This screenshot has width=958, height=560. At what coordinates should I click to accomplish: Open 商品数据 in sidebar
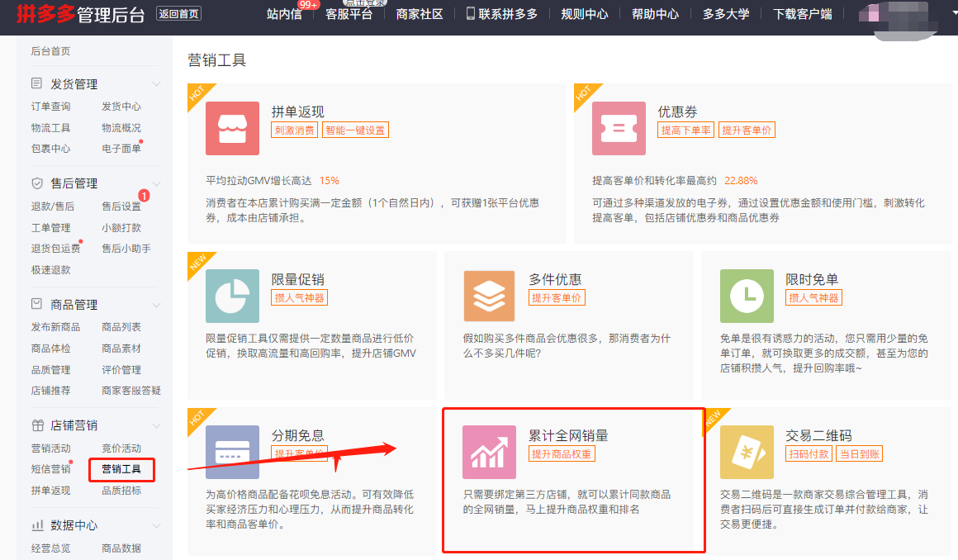121,548
